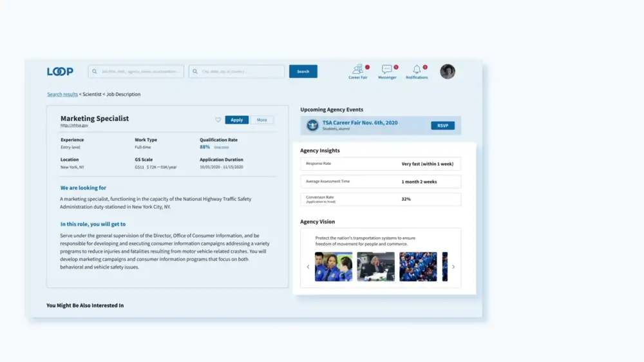The width and height of the screenshot is (644, 362).
Task: Open the Messenger chat icon
Action: [386, 69]
